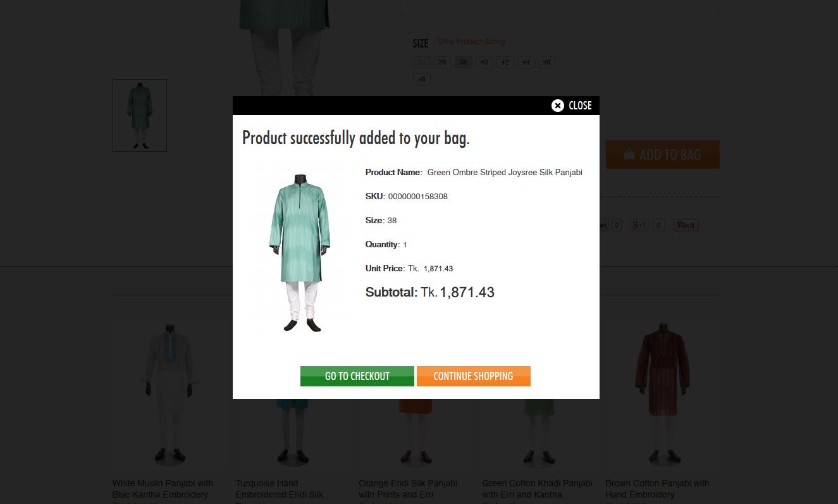Choose size 48
This screenshot has height=504, width=838.
click(422, 79)
